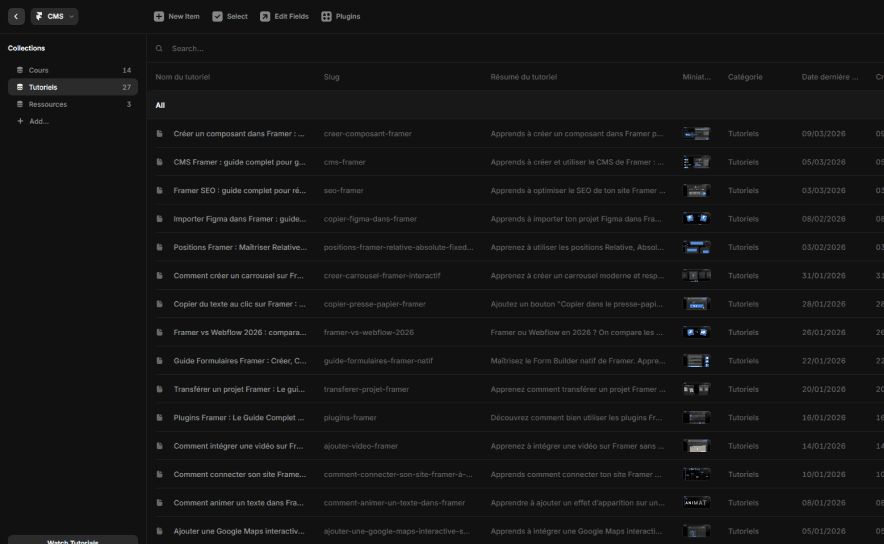Click the Date dernière column header
884x544 pixels.
(x=830, y=77)
